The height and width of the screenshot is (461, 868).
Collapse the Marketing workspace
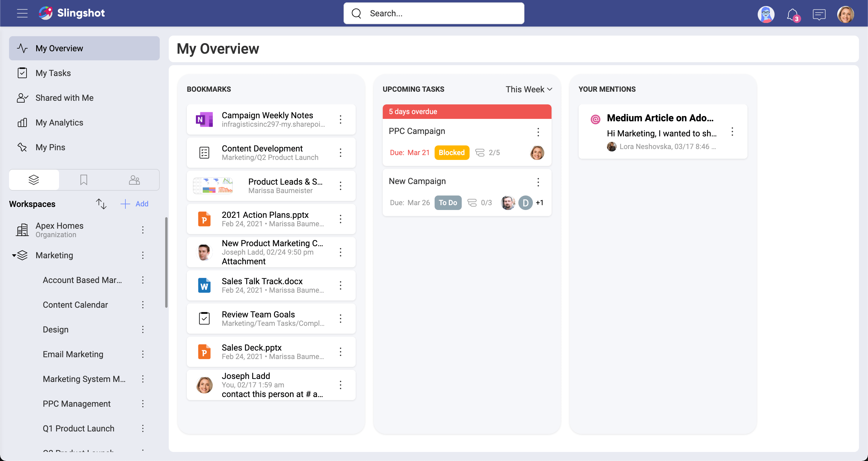(x=14, y=255)
